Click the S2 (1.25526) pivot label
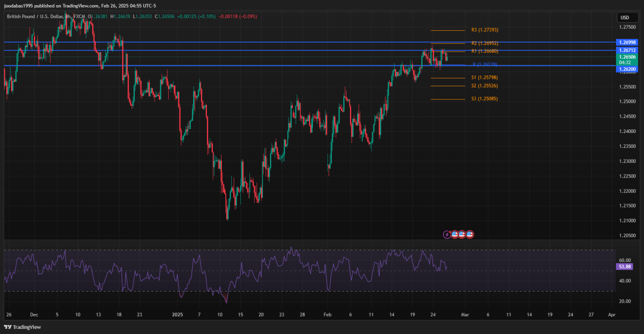The width and height of the screenshot is (644, 334). tap(484, 86)
